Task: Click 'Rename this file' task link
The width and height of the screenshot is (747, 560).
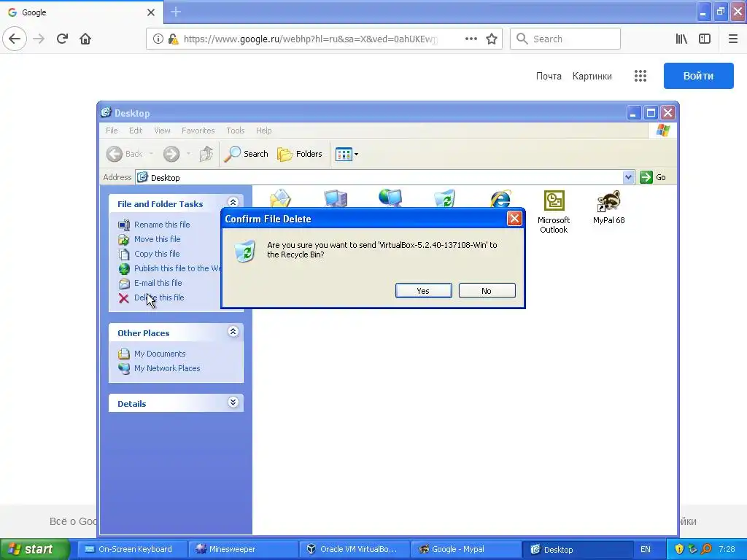Action: click(162, 225)
